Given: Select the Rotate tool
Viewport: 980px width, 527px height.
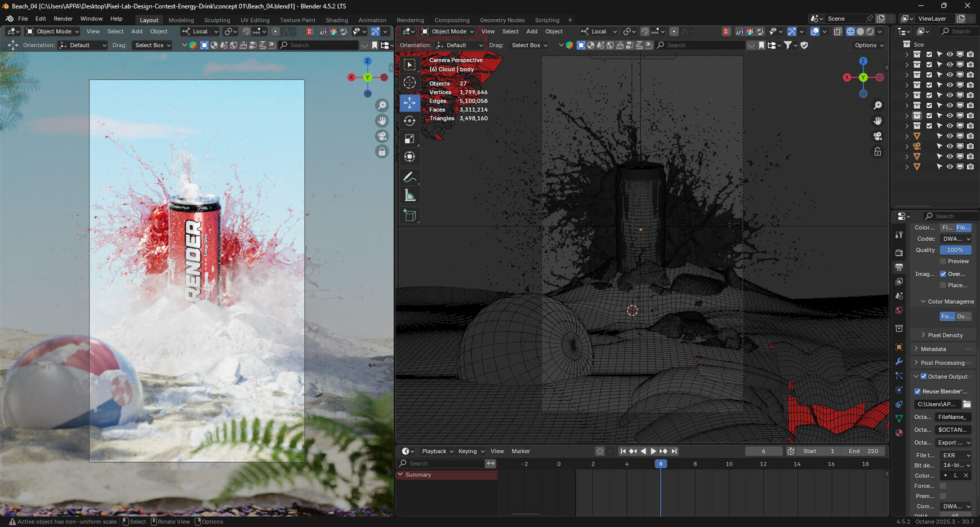Looking at the screenshot, I should point(409,121).
